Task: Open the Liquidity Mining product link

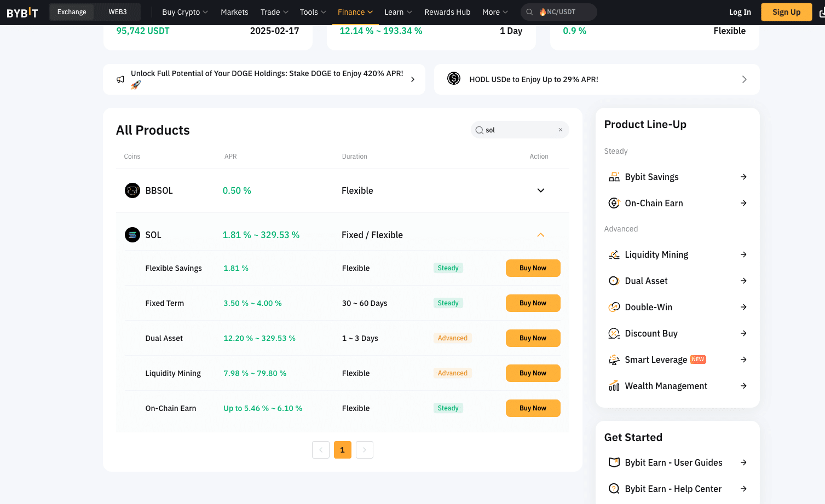Action: click(x=678, y=254)
